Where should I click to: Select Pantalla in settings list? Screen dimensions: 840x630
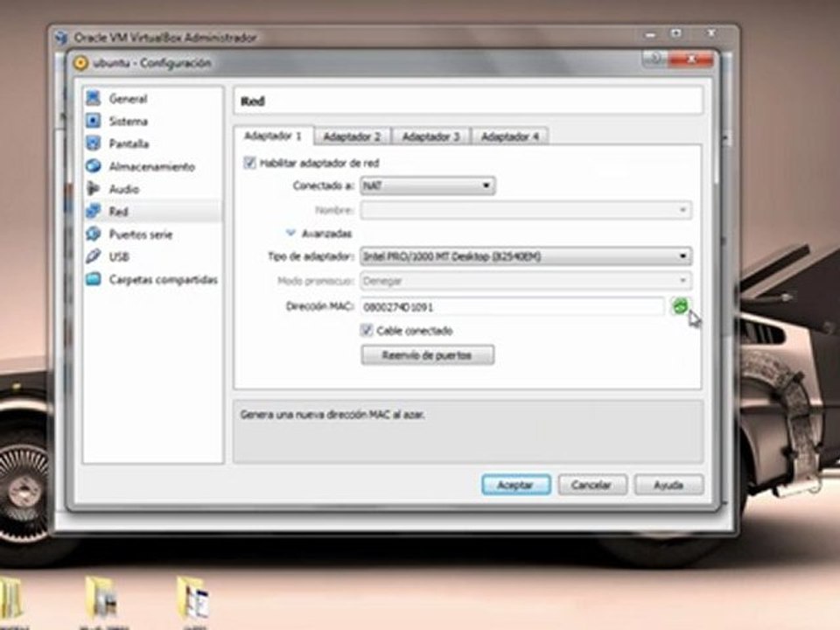[152, 143]
